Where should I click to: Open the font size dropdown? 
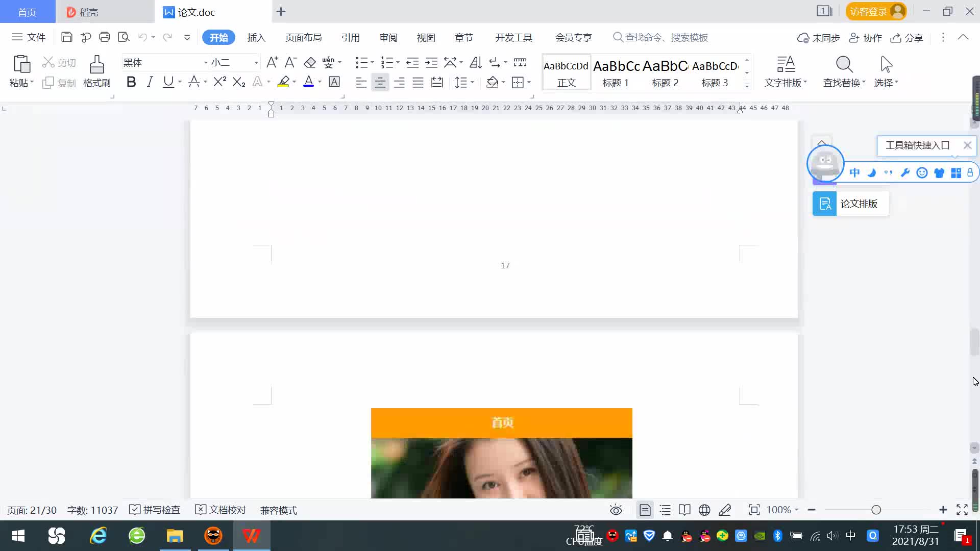256,63
